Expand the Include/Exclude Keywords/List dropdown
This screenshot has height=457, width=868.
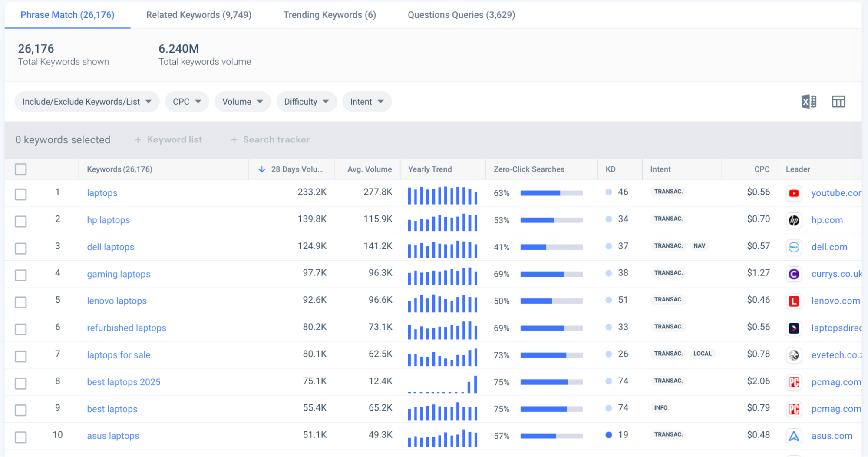pyautogui.click(x=87, y=102)
